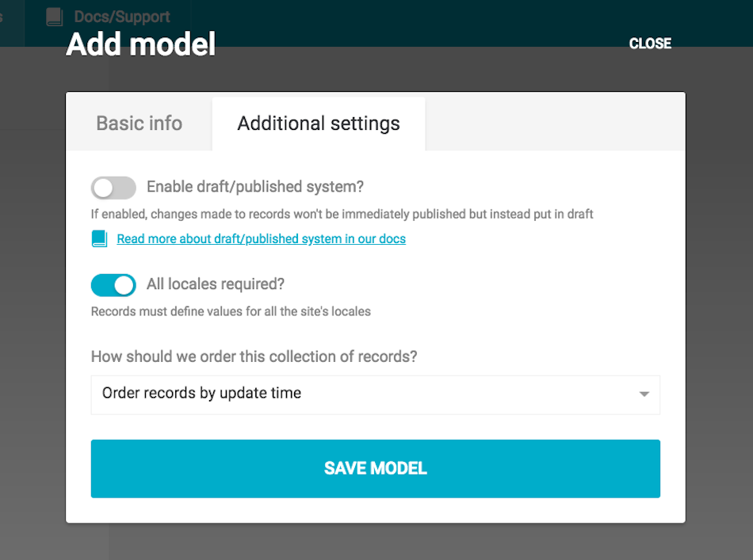Disable the All locales required toggle

click(x=113, y=285)
